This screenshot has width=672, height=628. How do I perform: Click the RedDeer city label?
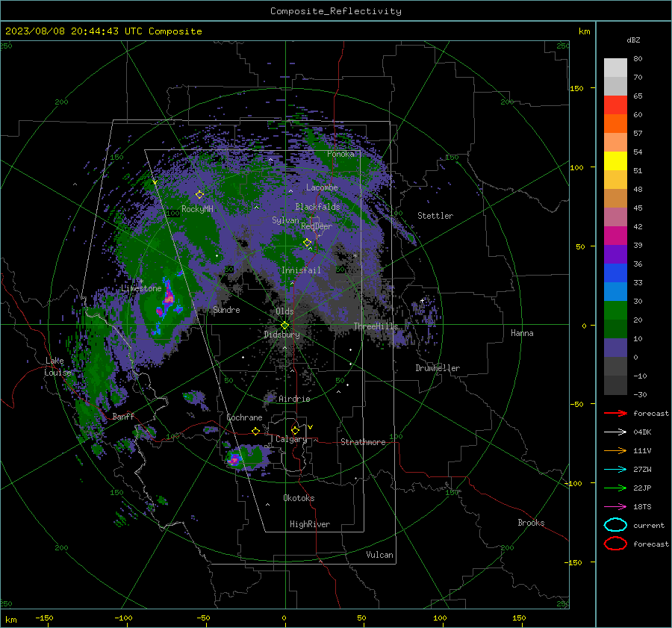point(317,226)
